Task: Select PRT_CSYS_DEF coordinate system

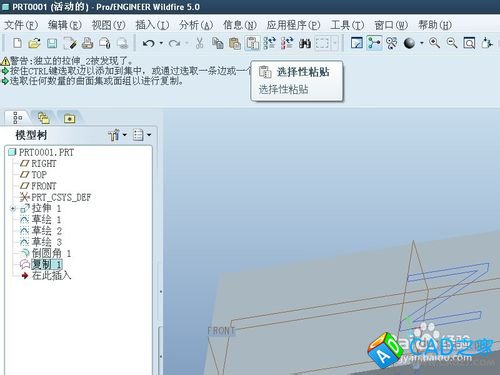Action: pos(55,197)
